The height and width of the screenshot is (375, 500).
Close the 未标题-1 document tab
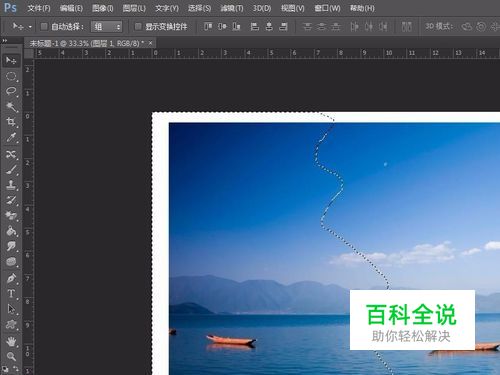coord(151,43)
